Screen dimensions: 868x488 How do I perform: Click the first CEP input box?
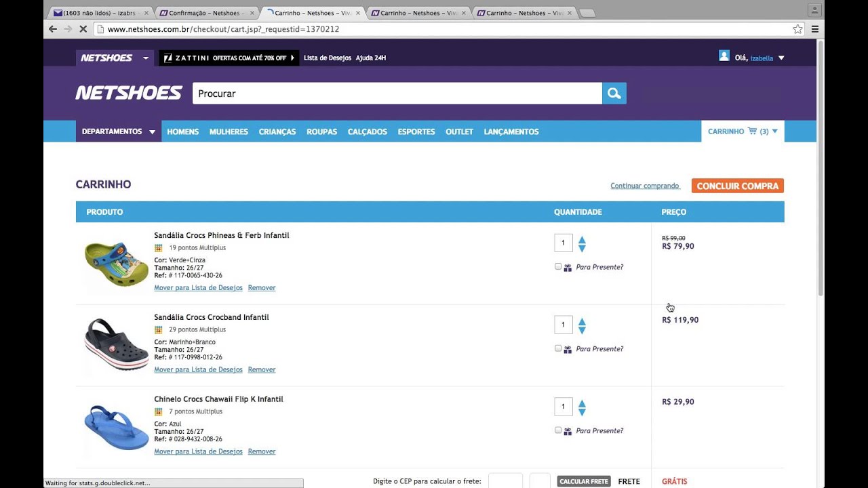coord(505,481)
